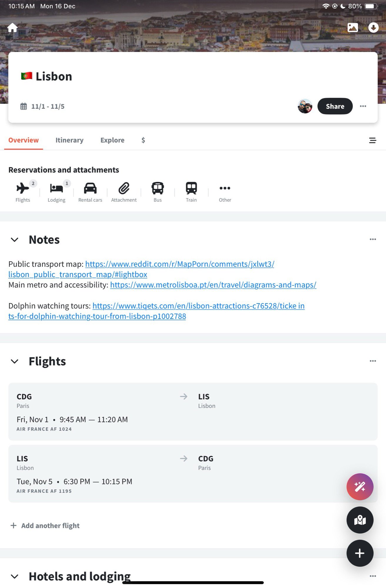Tap the home icon
The image size is (386, 588).
point(13,28)
